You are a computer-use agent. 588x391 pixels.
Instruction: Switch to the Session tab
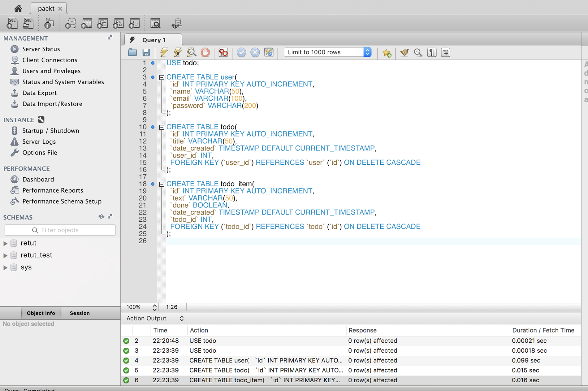[x=80, y=313]
